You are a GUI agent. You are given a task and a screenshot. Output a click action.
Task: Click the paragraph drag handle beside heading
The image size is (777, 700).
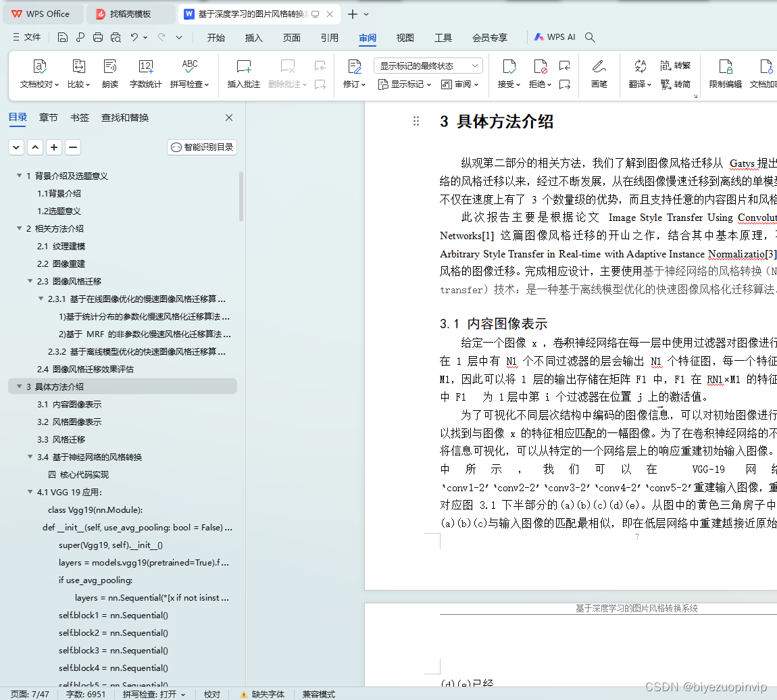click(416, 122)
